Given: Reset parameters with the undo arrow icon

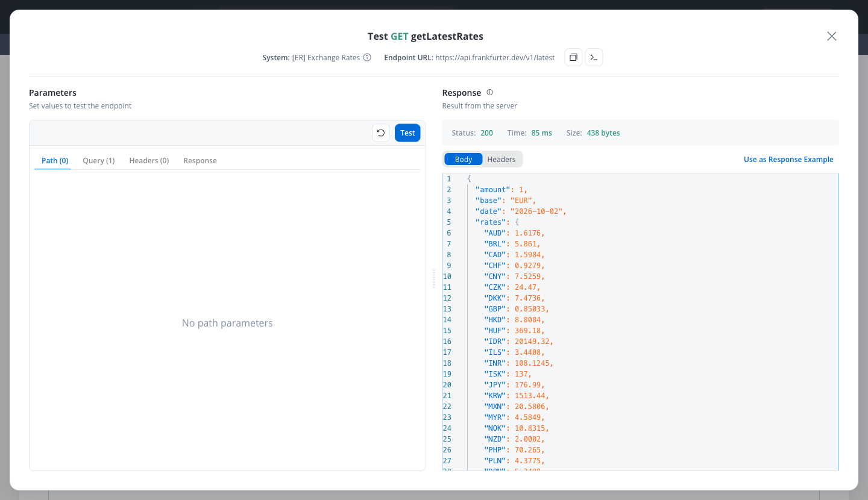Looking at the screenshot, I should point(381,133).
